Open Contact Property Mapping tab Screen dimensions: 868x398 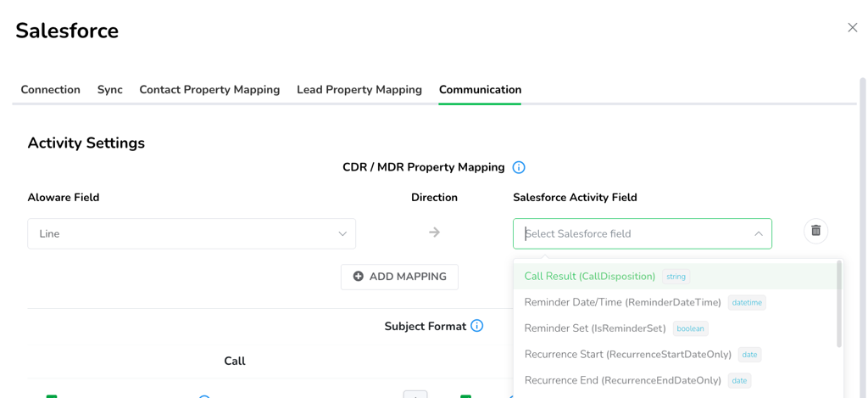(210, 89)
